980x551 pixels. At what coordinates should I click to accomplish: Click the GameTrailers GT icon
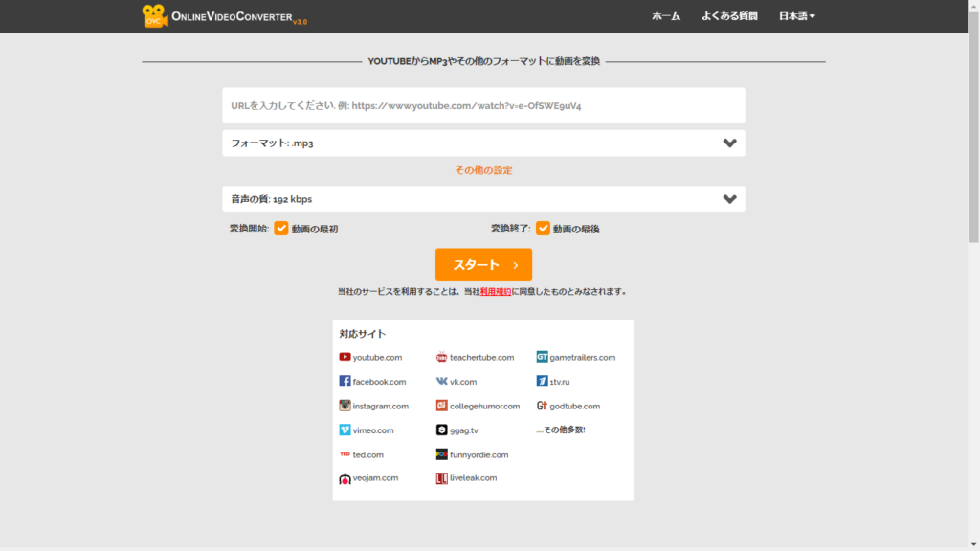coord(542,357)
